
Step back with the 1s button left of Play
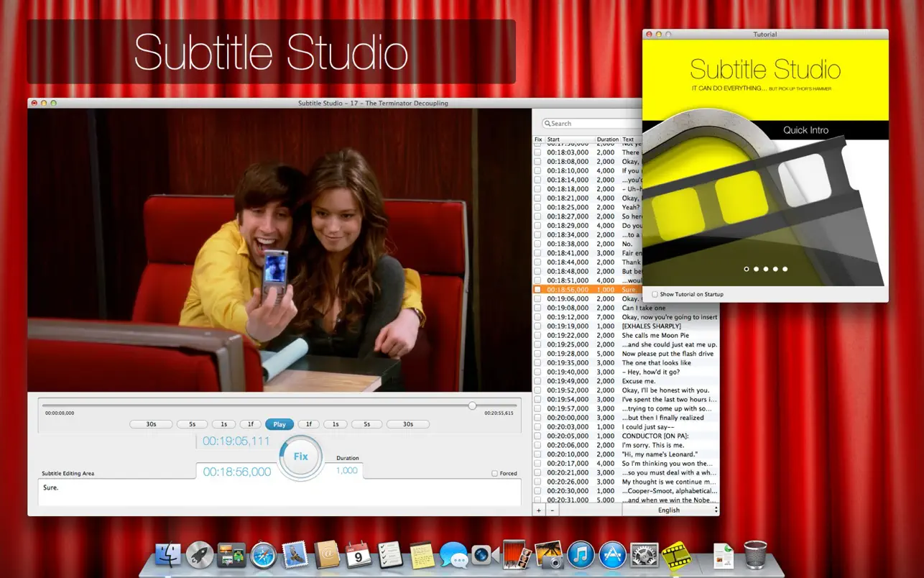pyautogui.click(x=223, y=424)
